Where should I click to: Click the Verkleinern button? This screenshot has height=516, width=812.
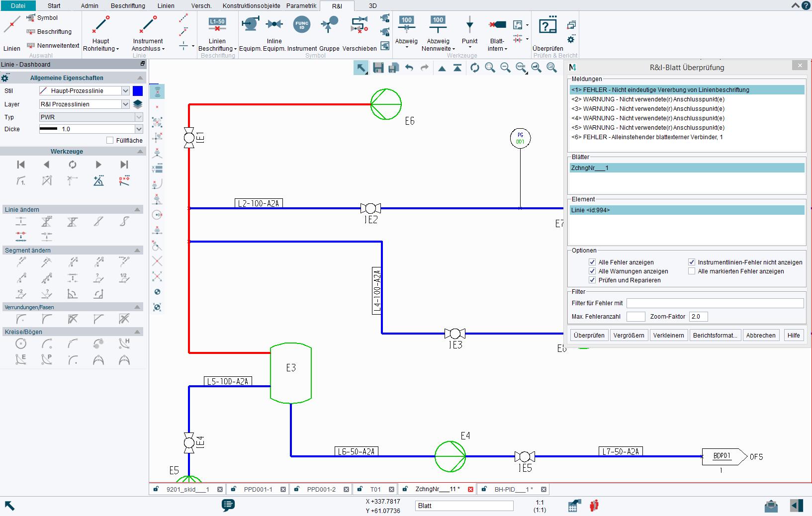pyautogui.click(x=669, y=335)
